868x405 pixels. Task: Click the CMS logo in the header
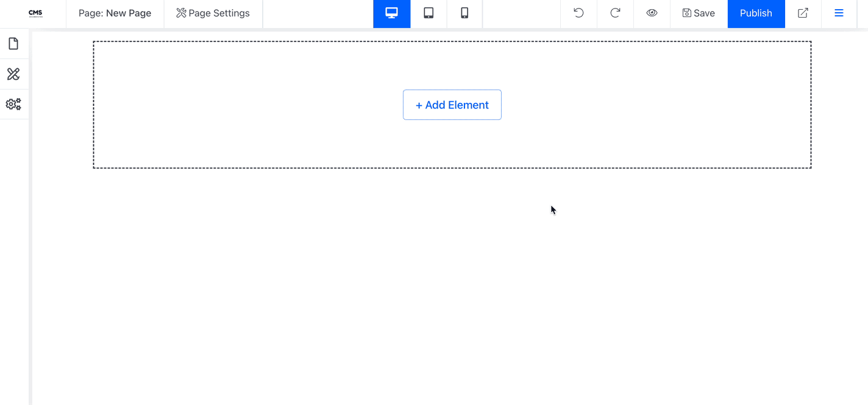(35, 13)
